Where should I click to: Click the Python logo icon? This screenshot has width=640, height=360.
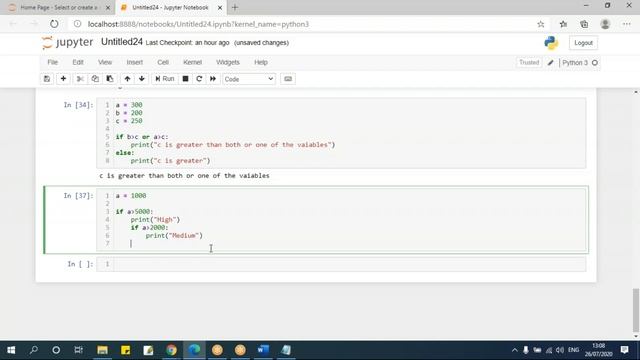tap(551, 43)
